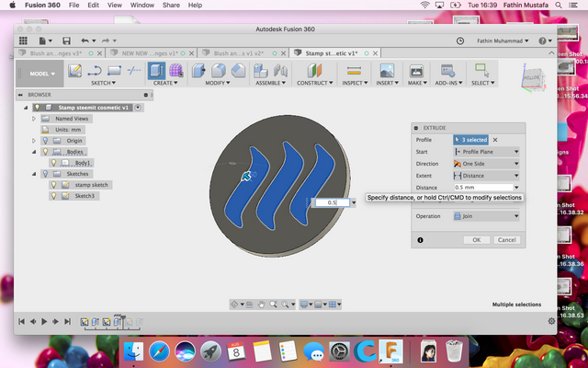Open the CONSTRUCT menu dropdown
The height and width of the screenshot is (368, 588).
pyautogui.click(x=314, y=83)
